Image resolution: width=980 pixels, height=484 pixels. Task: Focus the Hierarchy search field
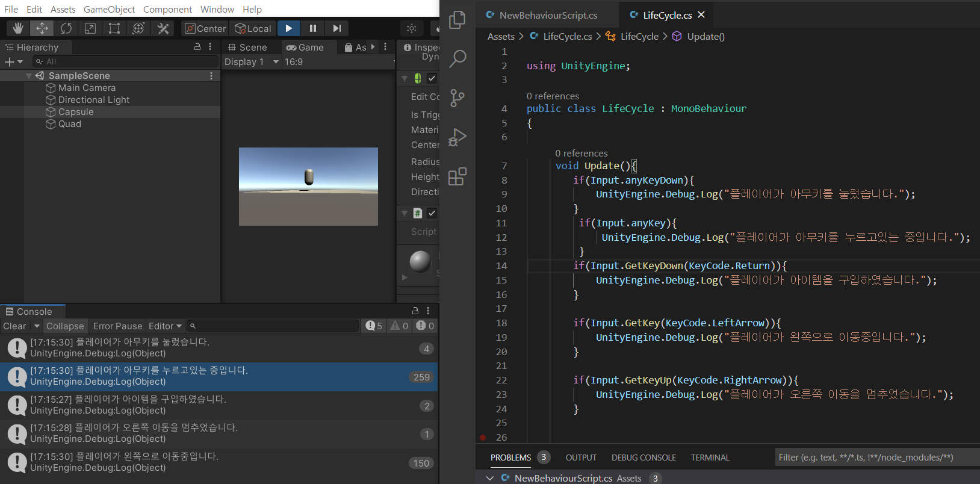(126, 61)
